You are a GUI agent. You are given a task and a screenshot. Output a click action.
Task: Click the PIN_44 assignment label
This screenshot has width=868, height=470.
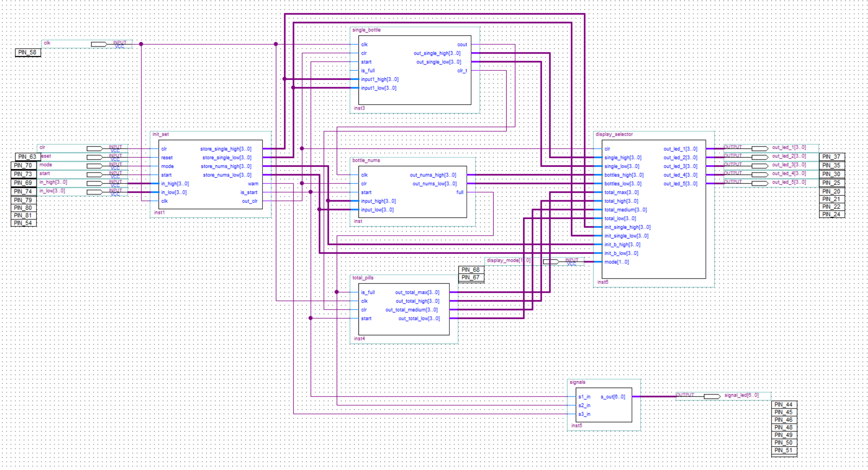coord(784,405)
